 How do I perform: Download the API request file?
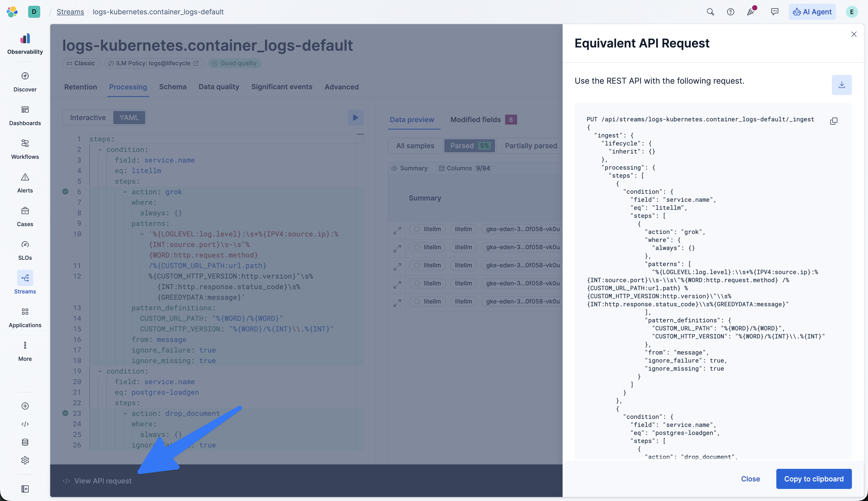coord(842,85)
